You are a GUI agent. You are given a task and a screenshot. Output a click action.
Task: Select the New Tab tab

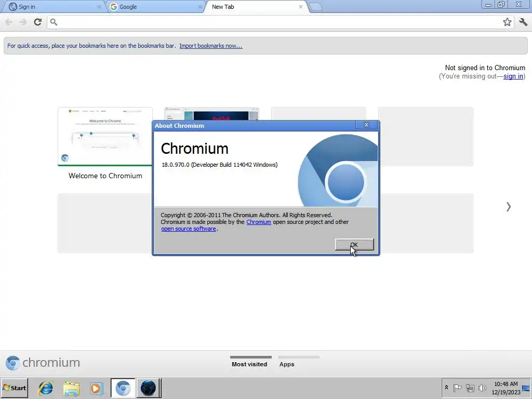tap(256, 7)
